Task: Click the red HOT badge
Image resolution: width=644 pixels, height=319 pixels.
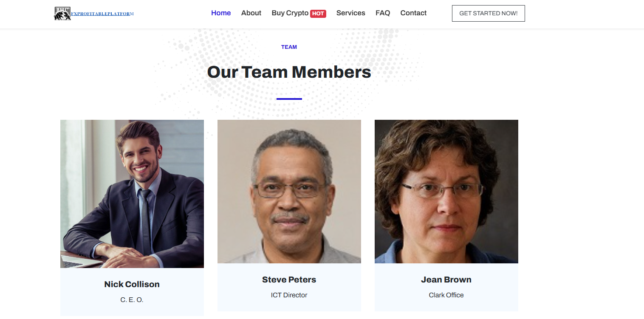Action: 318,14
